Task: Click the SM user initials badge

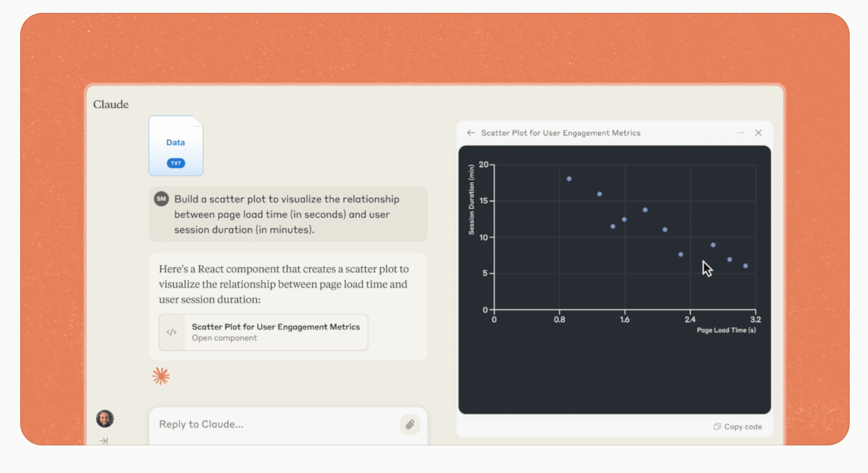Action: click(x=161, y=199)
